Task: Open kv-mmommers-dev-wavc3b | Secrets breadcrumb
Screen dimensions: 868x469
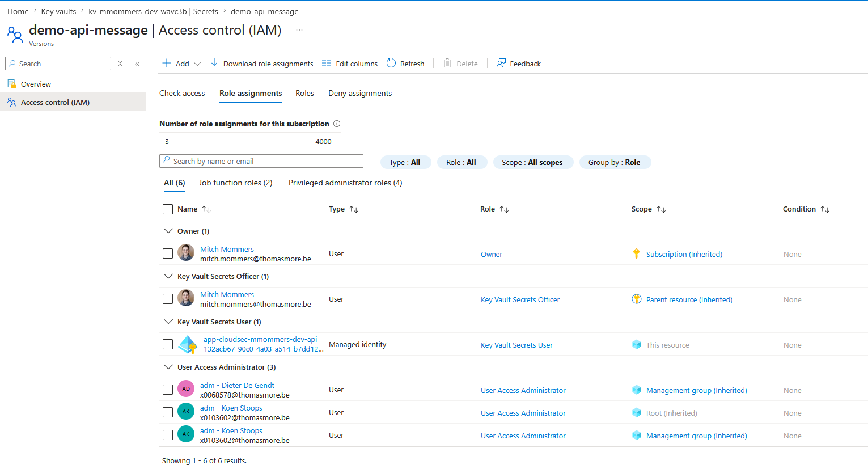Action: [x=153, y=11]
